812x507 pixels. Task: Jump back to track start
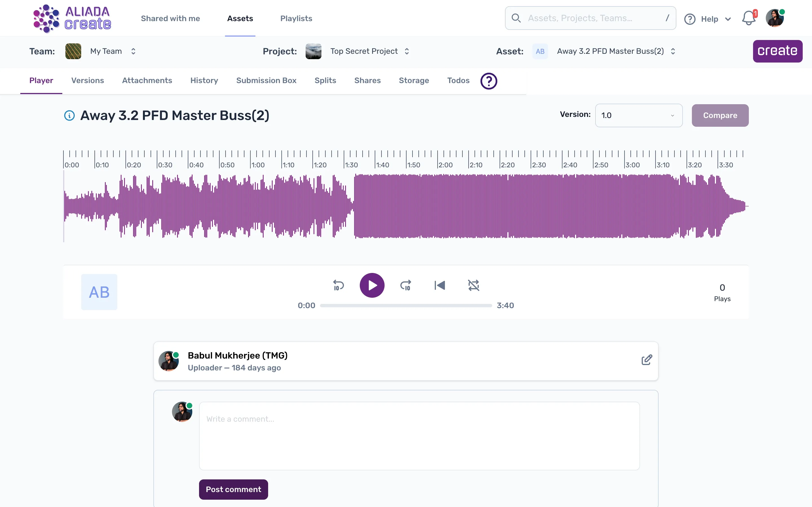tap(439, 285)
